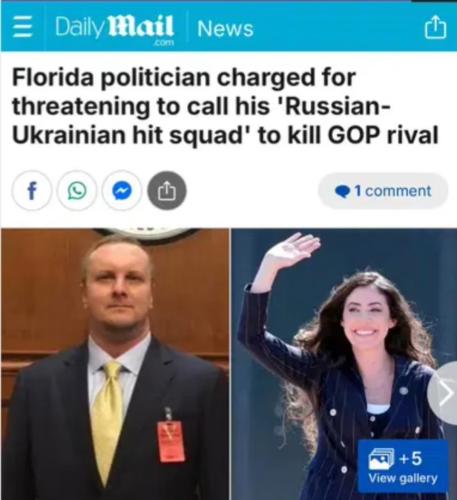Open photo of man in yellow tie

click(115, 364)
